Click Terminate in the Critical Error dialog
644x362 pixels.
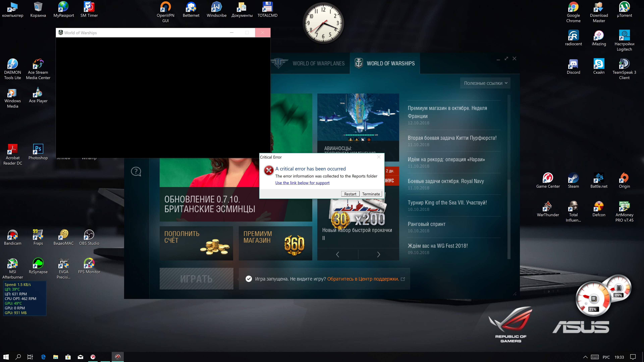pyautogui.click(x=371, y=194)
